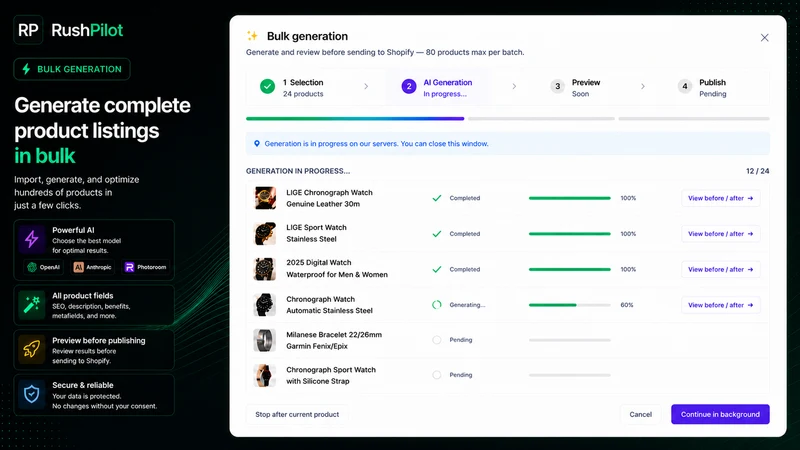This screenshot has width=800, height=450.
Task: Click the 12 / 24 counter
Action: coord(757,171)
